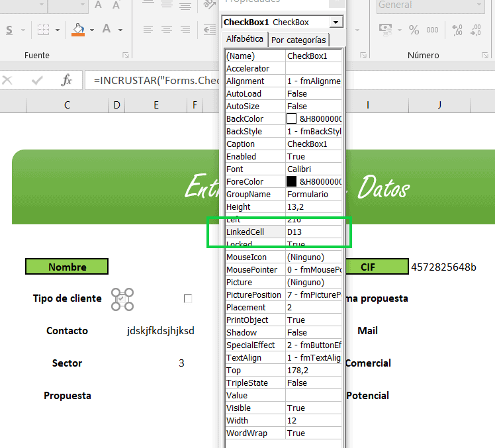Click the formula bar input field
Viewport: 495px width, 448px height.
152,80
